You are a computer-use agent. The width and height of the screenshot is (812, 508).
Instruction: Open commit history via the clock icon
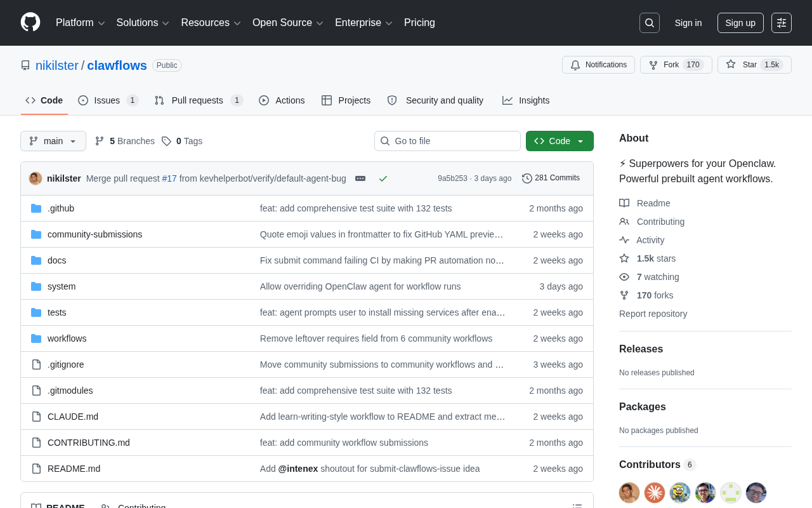click(525, 178)
